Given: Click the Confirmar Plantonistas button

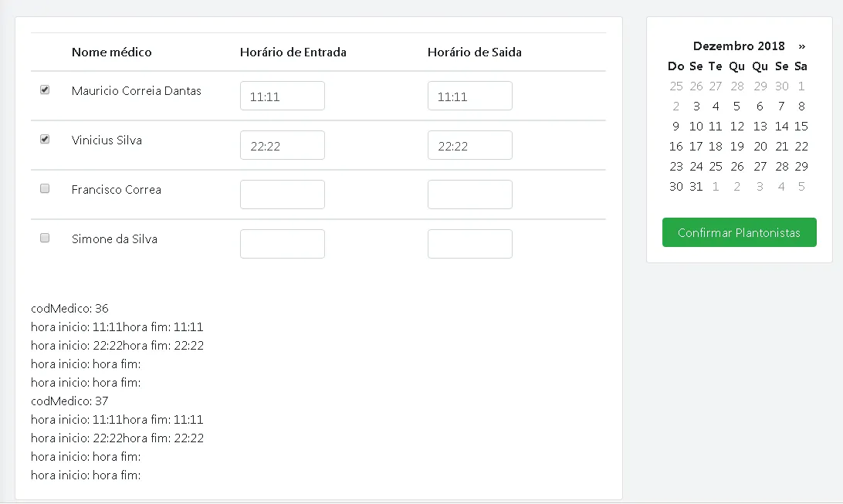Looking at the screenshot, I should 739,232.
